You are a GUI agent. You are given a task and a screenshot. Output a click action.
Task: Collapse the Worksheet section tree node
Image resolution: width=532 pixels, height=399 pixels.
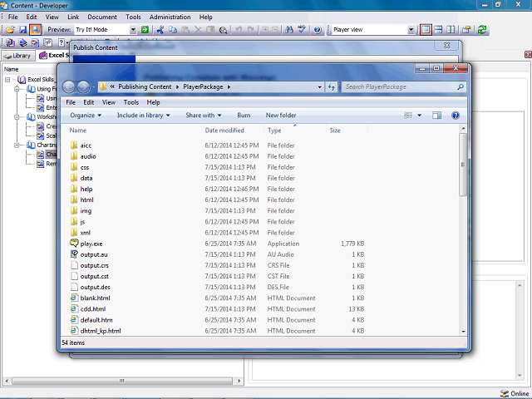[x=17, y=117]
